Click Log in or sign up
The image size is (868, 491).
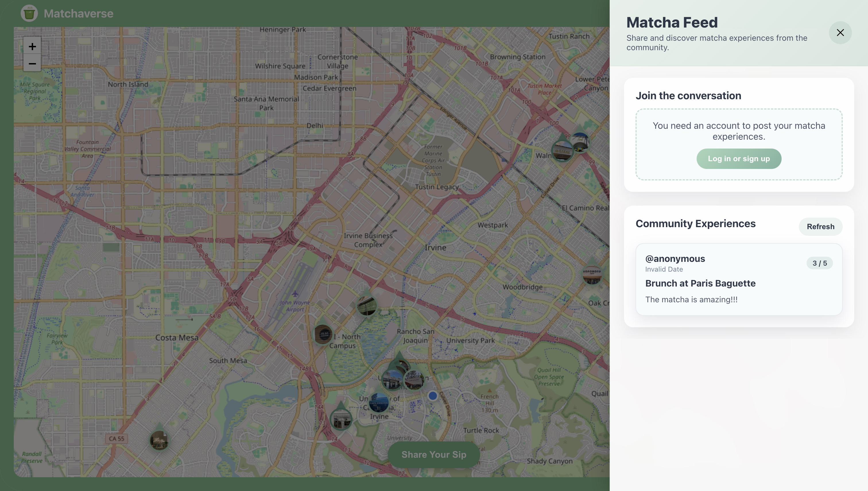point(739,159)
